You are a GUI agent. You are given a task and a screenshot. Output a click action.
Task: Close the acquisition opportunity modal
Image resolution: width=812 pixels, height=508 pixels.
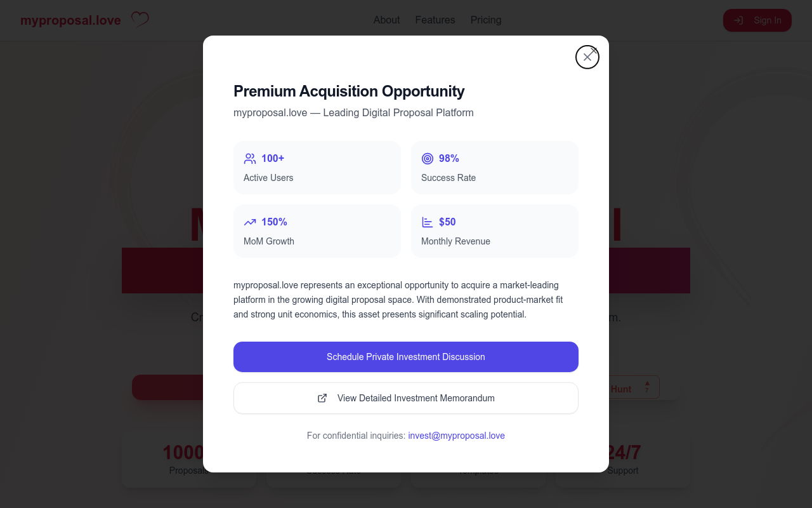tap(587, 57)
